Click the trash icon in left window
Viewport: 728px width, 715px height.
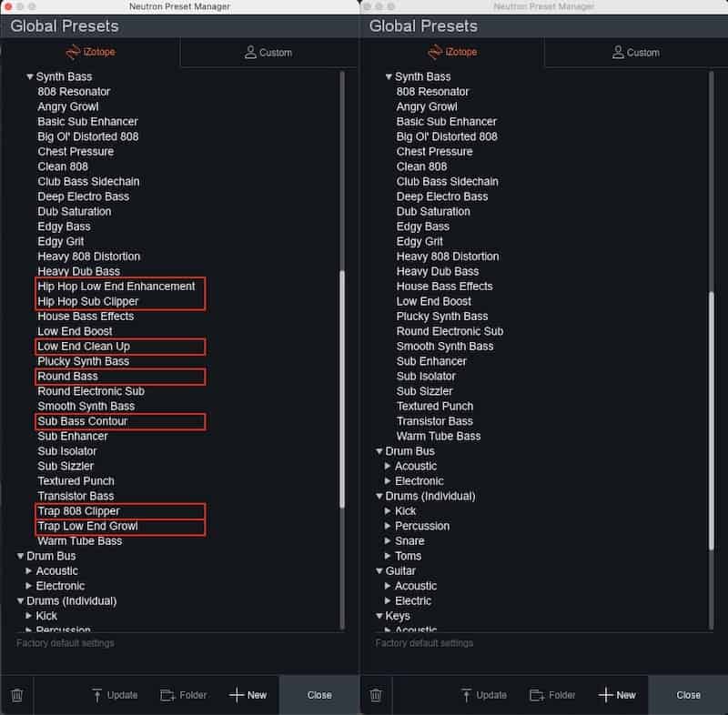[17, 695]
